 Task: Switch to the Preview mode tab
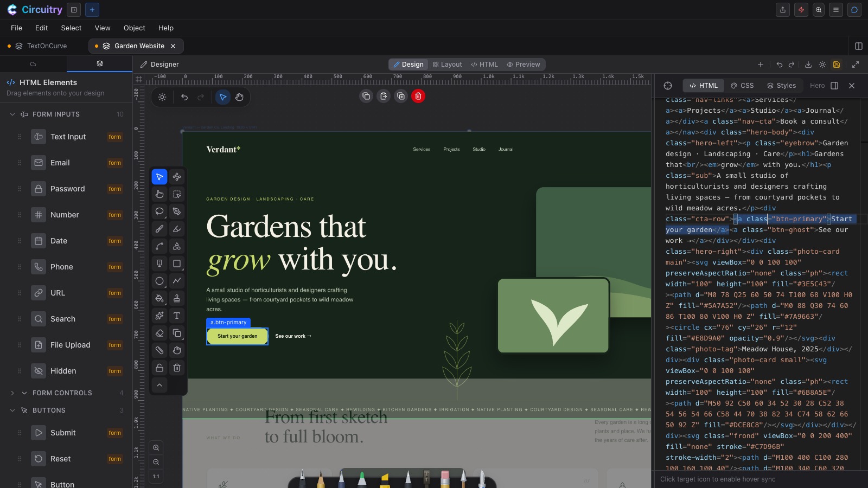point(524,65)
